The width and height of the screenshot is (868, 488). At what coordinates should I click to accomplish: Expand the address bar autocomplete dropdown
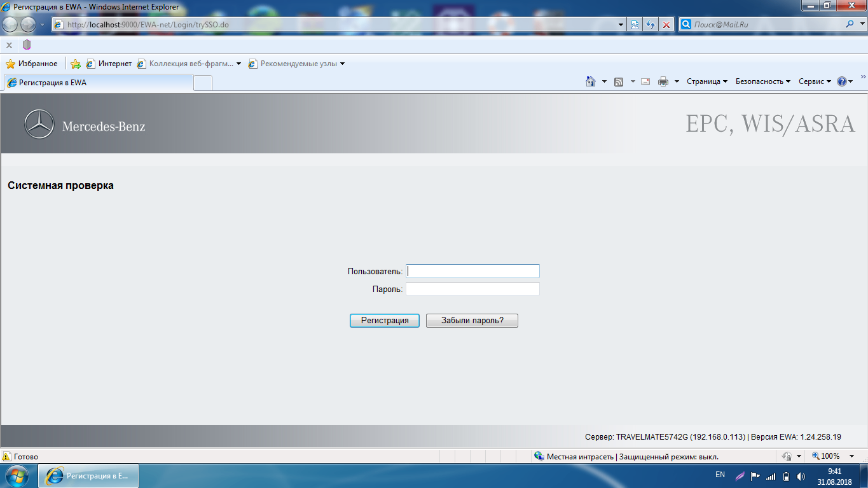click(x=621, y=25)
